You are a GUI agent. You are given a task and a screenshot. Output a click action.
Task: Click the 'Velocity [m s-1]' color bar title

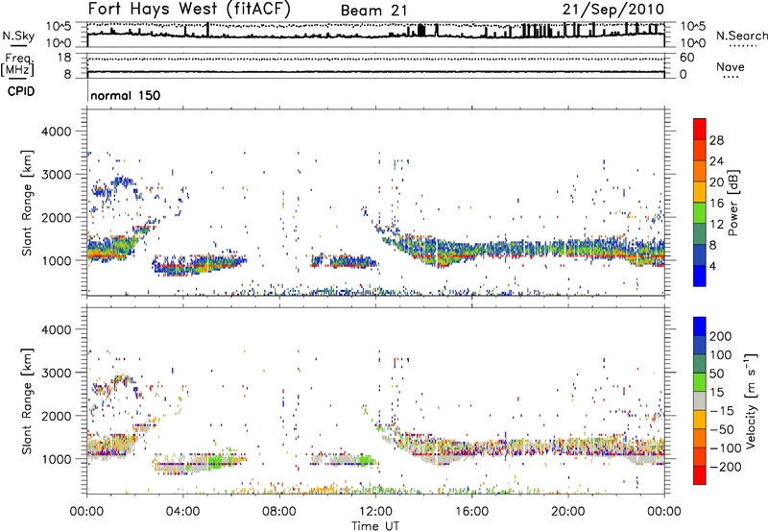point(751,400)
